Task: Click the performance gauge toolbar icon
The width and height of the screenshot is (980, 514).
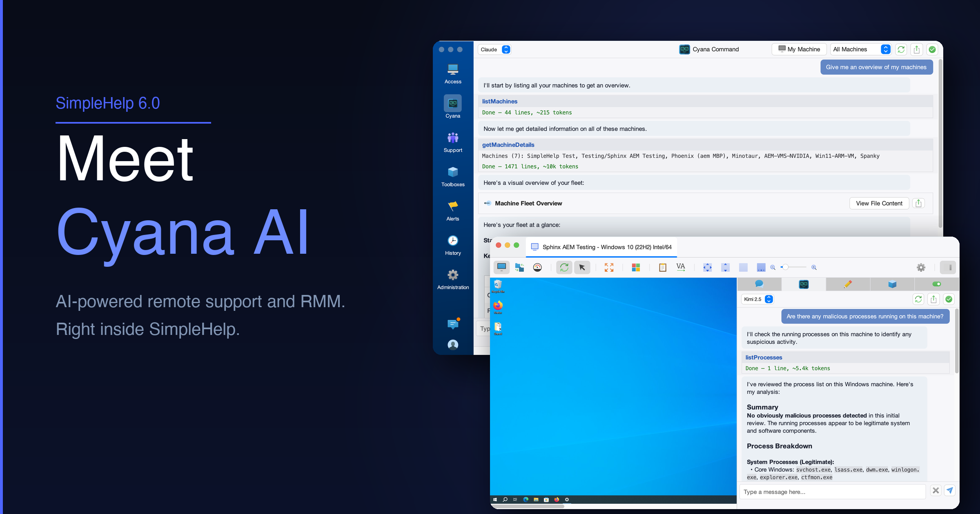Action: [x=537, y=268]
